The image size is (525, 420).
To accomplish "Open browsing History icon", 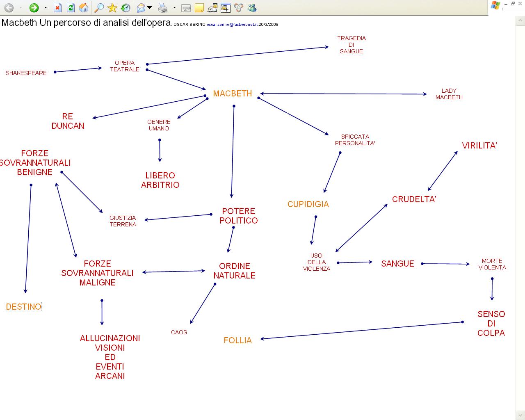I will pyautogui.click(x=126, y=8).
